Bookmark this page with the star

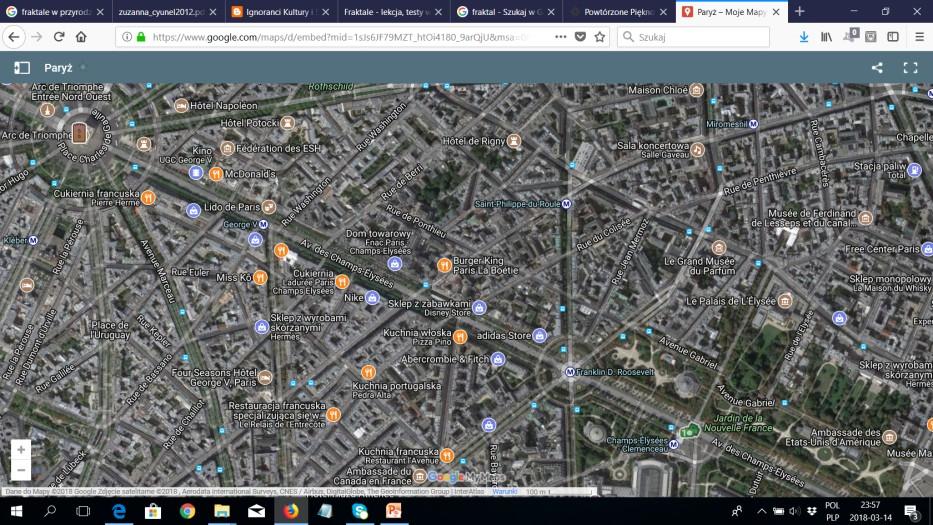tap(600, 37)
